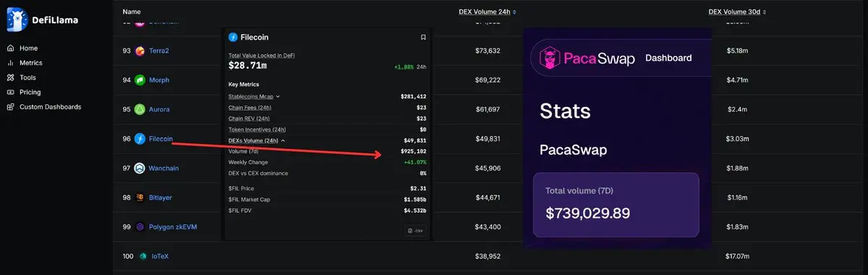Open the Metrics menu item
The image size is (868, 275).
30,63
